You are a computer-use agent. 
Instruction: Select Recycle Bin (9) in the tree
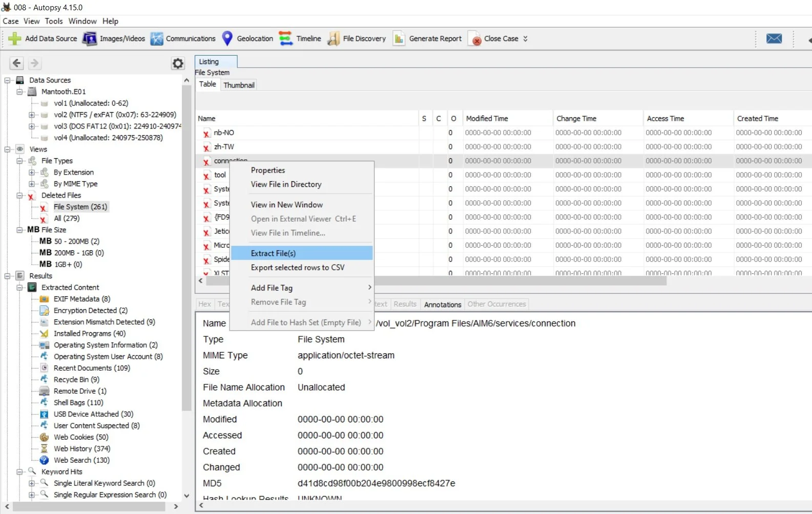(x=76, y=380)
